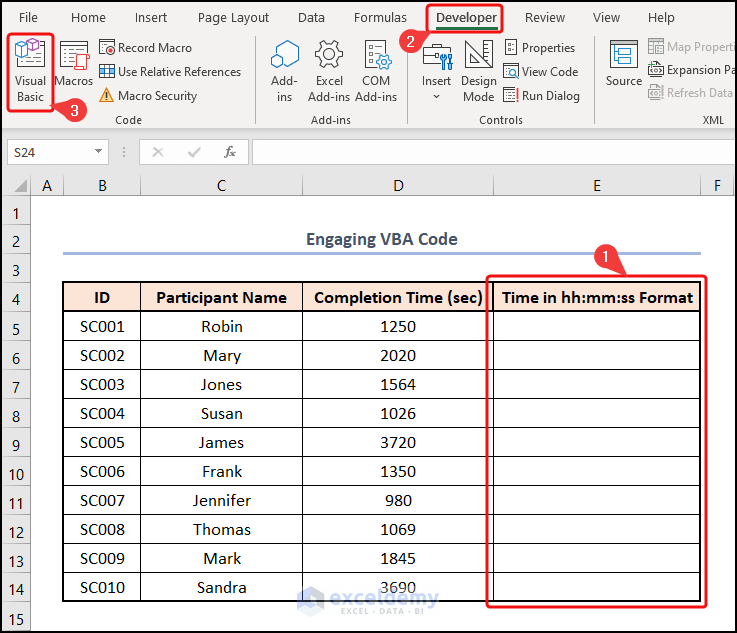The width and height of the screenshot is (737, 633).
Task: Select row 14 header
Action: (x=16, y=589)
